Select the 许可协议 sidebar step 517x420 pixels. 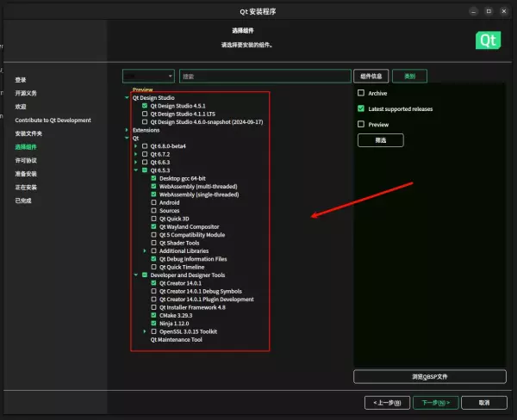click(26, 160)
